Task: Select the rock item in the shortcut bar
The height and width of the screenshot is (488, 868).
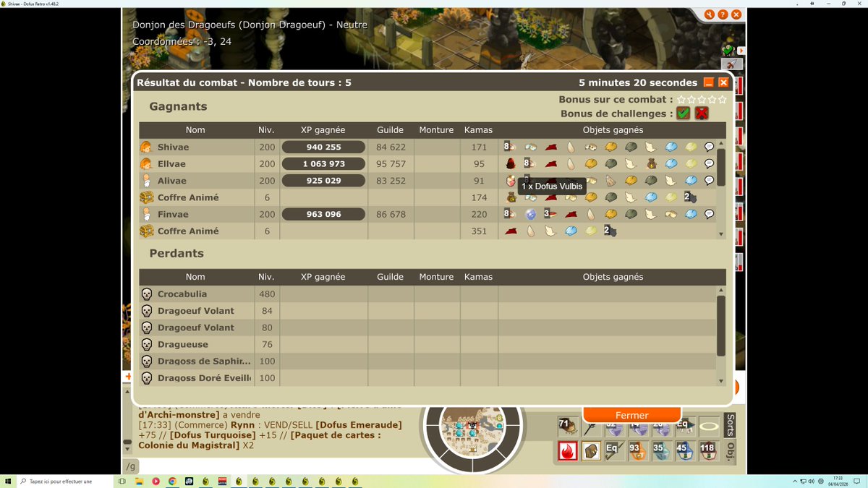Action: point(592,450)
